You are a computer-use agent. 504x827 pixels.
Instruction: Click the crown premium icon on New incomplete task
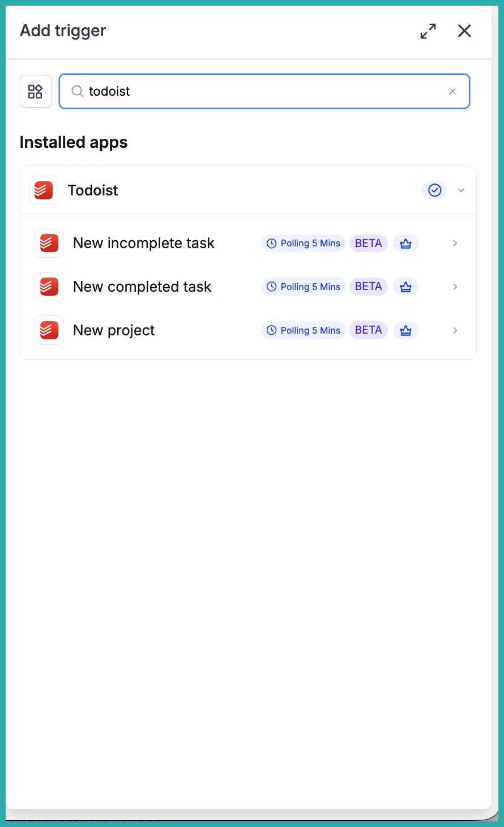point(405,244)
